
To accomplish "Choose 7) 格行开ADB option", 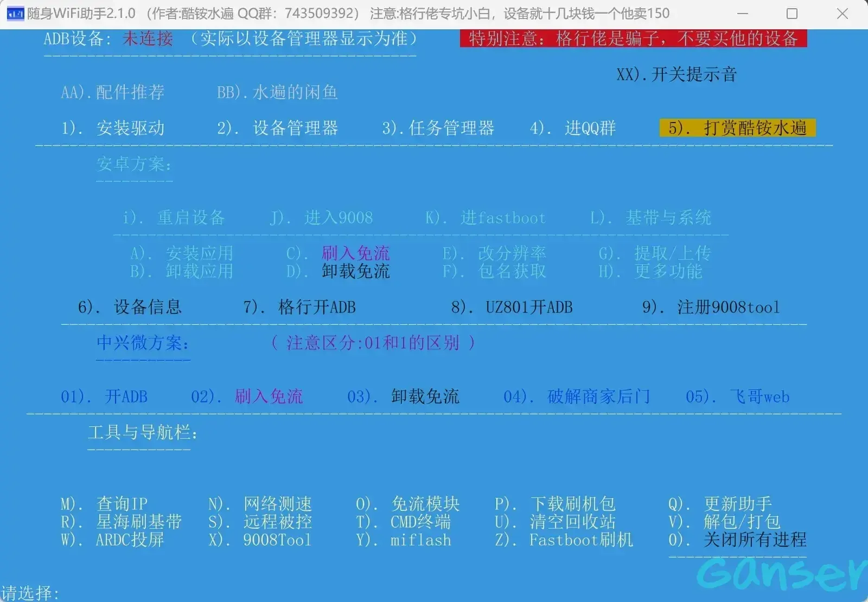I will pos(299,308).
